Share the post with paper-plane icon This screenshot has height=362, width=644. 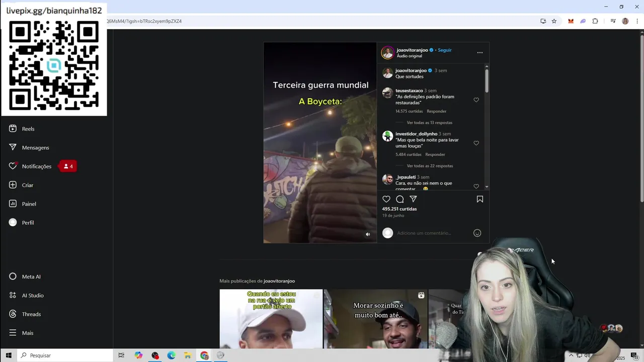point(413,199)
